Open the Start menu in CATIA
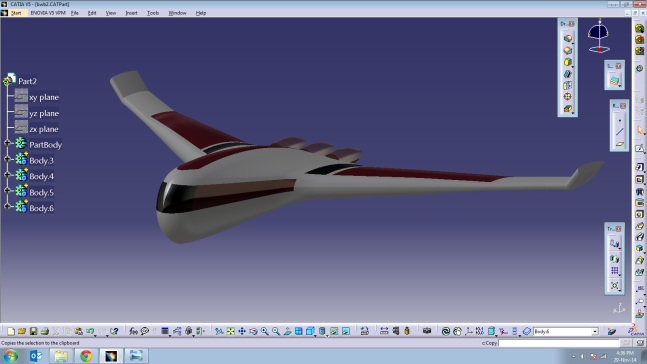This screenshot has height=364, width=647. point(16,13)
